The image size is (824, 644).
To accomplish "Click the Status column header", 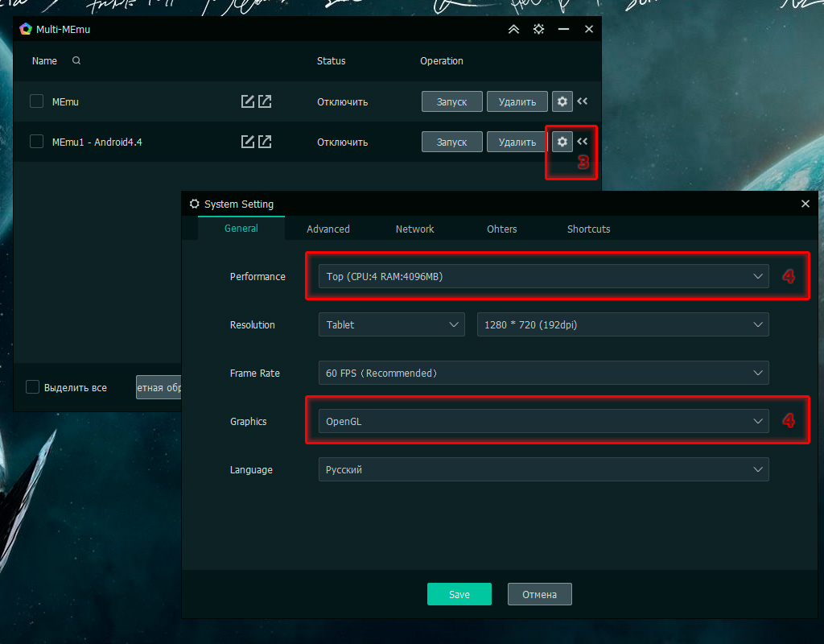I will [331, 61].
